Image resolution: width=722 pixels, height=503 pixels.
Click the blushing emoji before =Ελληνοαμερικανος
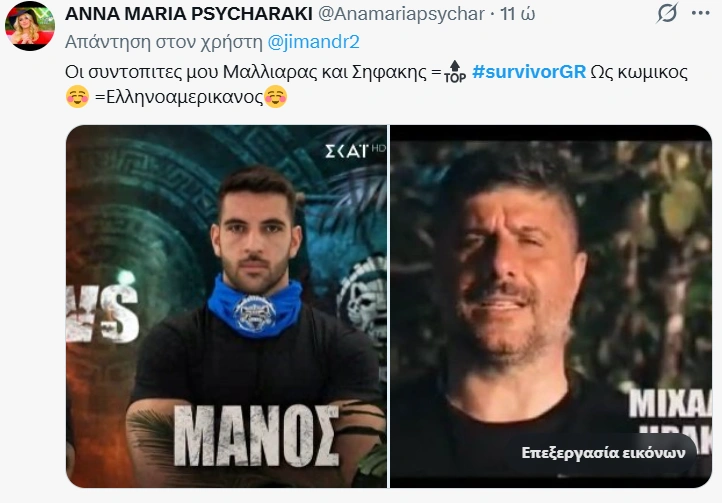[77, 97]
